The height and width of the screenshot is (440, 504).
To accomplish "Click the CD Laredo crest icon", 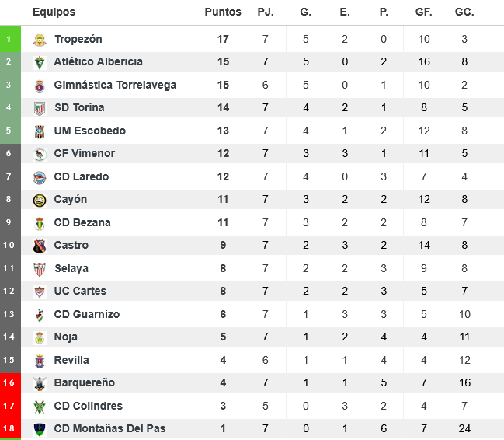I will point(40,177).
